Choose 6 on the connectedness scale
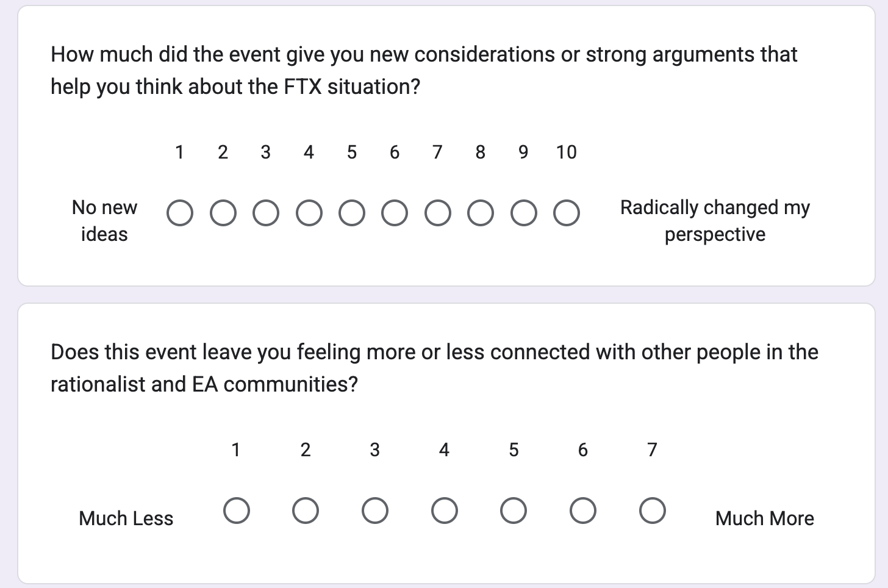 pos(582,511)
